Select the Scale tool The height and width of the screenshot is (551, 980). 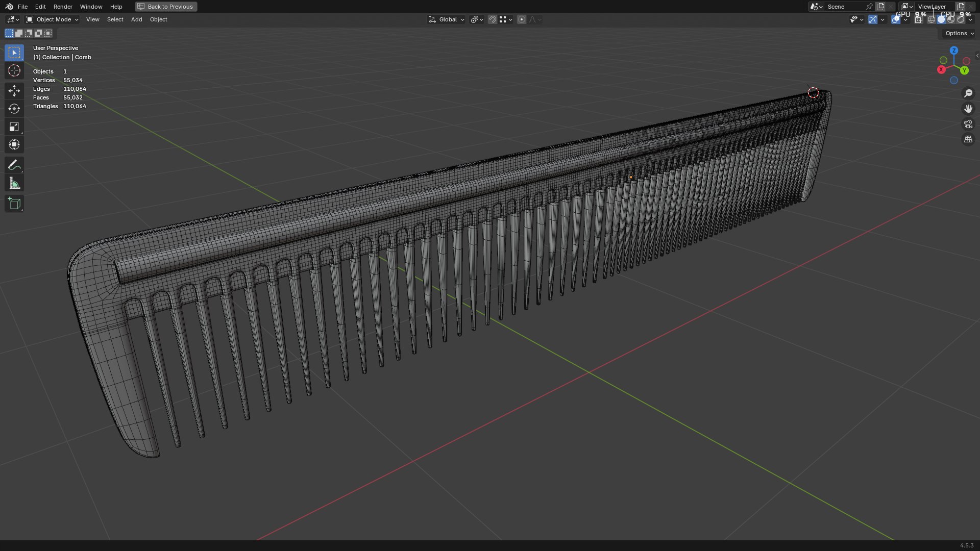click(14, 127)
